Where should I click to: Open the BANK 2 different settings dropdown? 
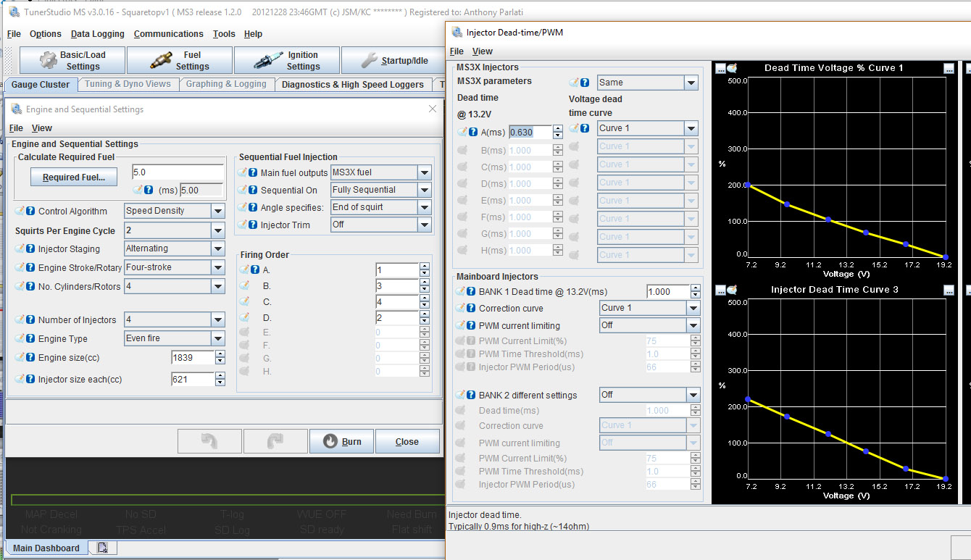[x=693, y=395]
